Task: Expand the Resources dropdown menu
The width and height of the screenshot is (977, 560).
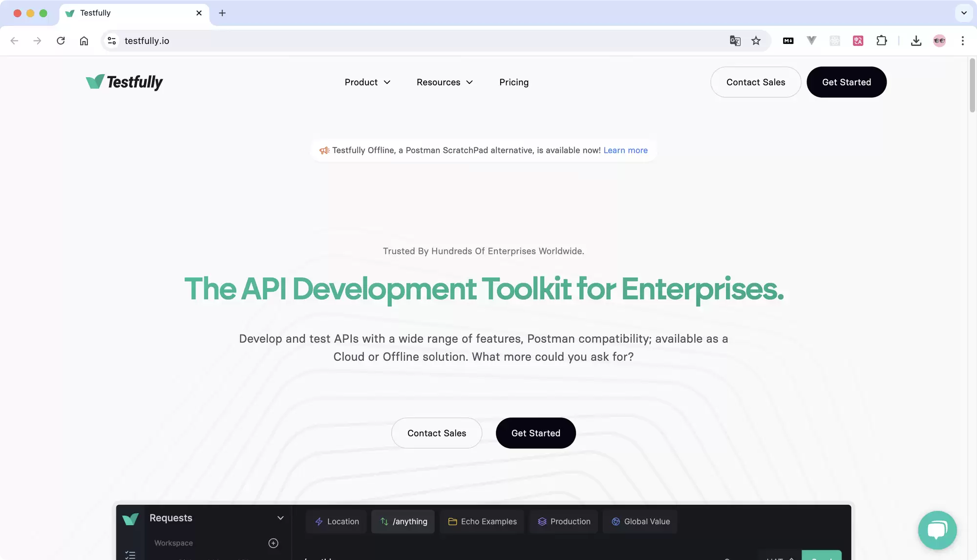Action: point(445,82)
